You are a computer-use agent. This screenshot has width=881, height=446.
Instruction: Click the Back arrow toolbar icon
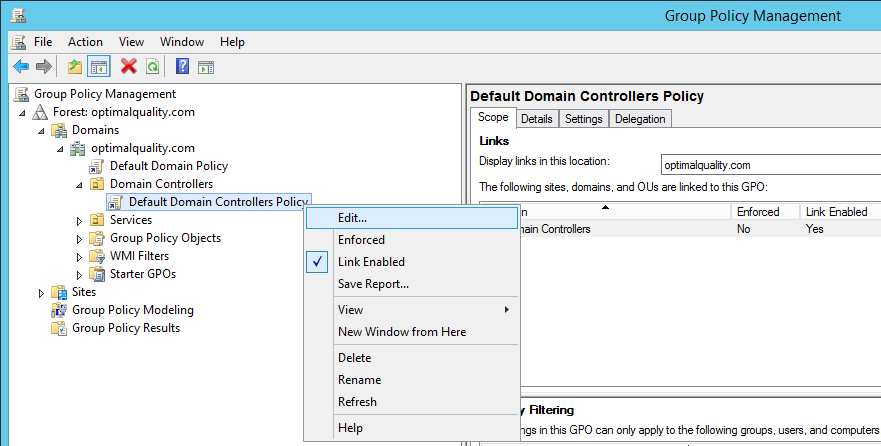pos(20,67)
